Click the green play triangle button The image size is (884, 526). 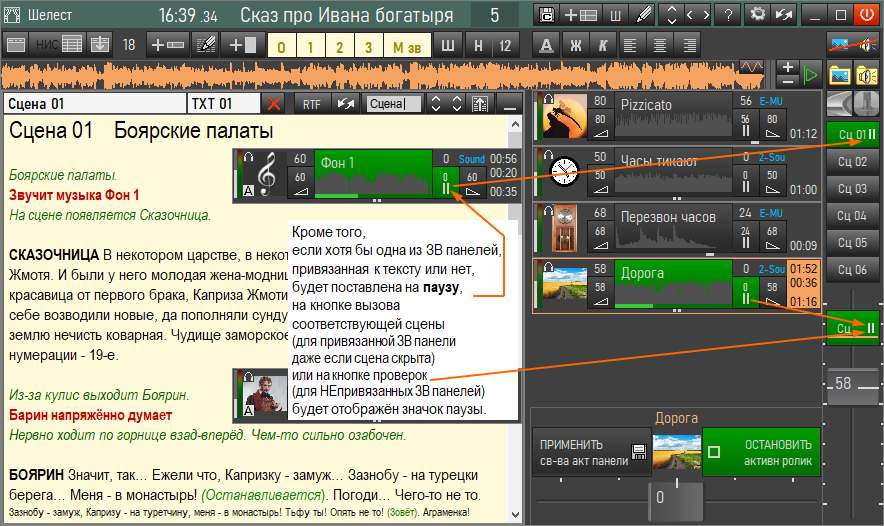tap(811, 74)
